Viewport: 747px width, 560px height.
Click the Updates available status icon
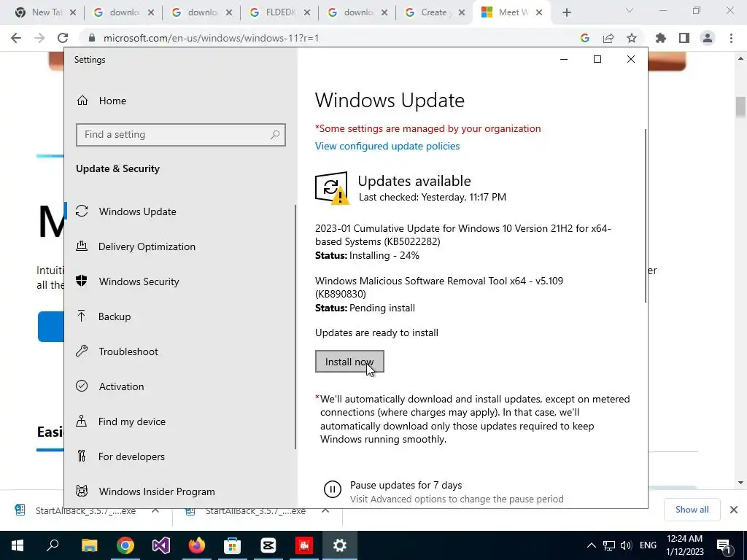pos(332,188)
